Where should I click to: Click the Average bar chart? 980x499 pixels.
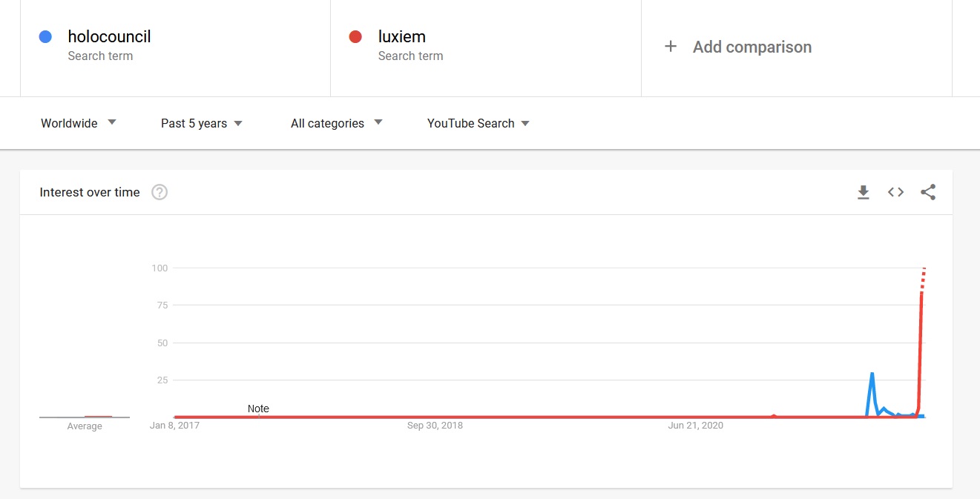click(85, 417)
